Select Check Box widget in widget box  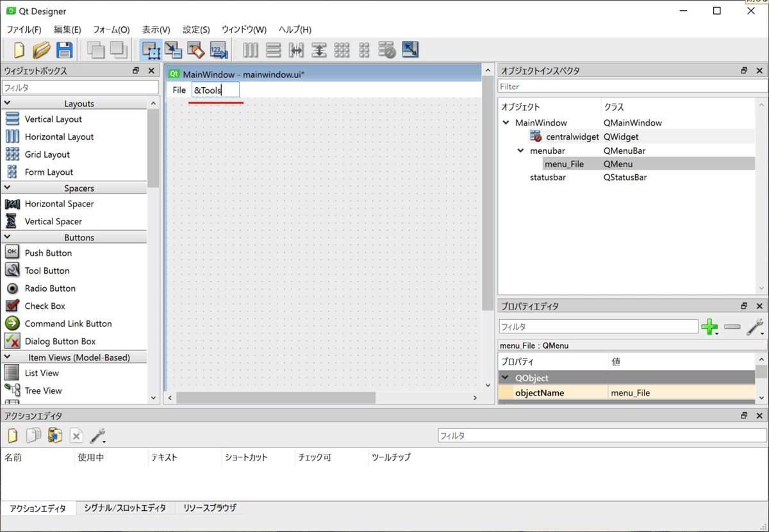click(x=45, y=306)
